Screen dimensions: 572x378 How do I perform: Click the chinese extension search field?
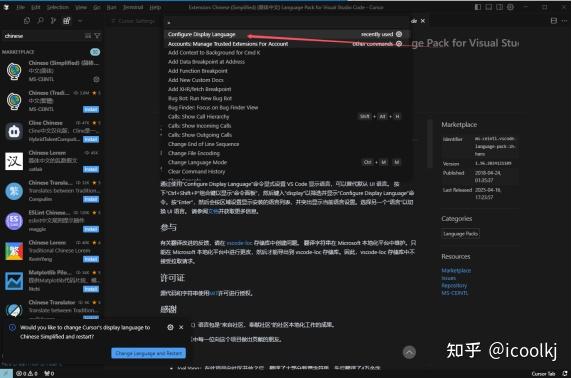pyautogui.click(x=42, y=36)
